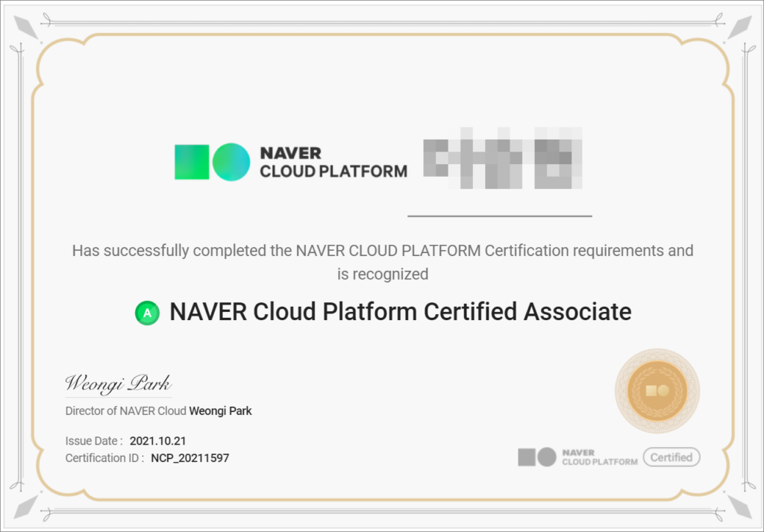Click the gray NAVER CLOUD PLATFORM footer text

tap(599, 457)
